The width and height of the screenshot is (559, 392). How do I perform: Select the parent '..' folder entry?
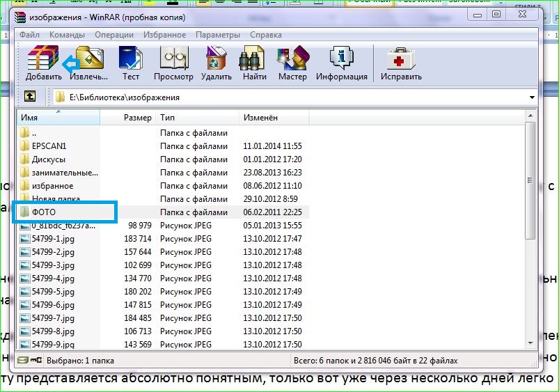34,133
